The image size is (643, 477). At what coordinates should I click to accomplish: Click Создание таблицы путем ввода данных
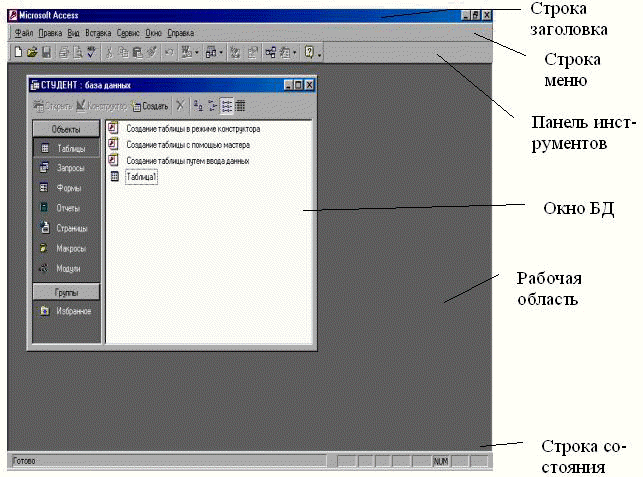[187, 161]
